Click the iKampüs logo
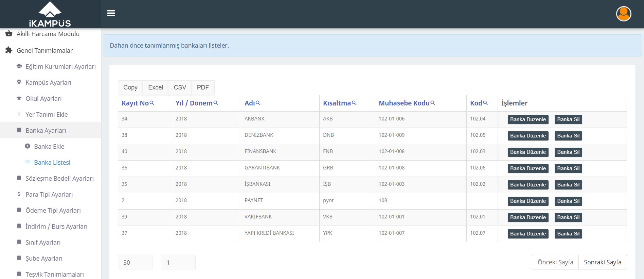644x279 pixels. 50,14
